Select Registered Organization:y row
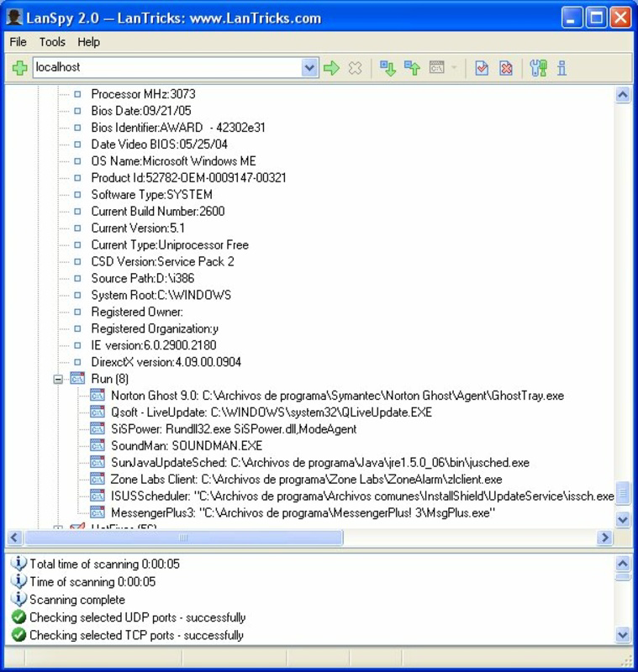 [155, 328]
